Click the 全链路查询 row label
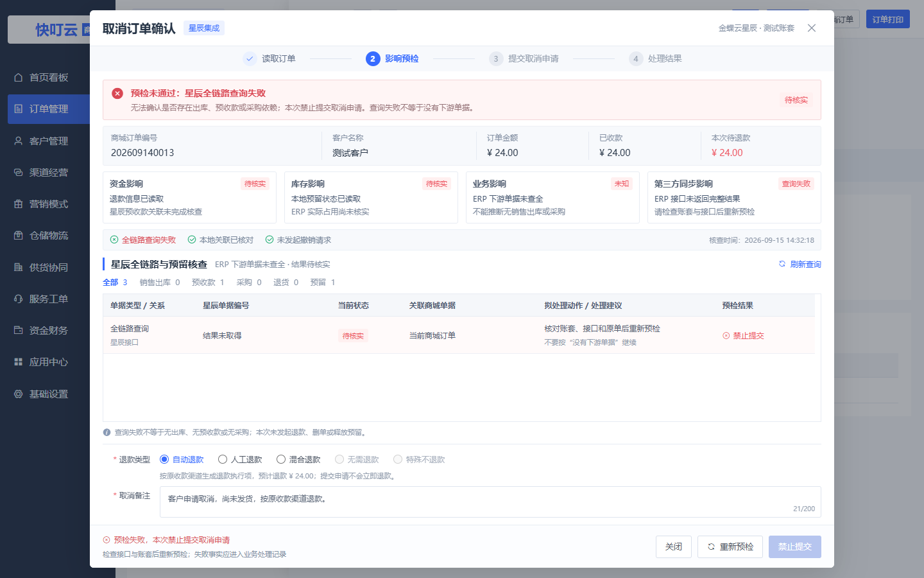Viewport: 924px width, 578px height. pos(130,329)
